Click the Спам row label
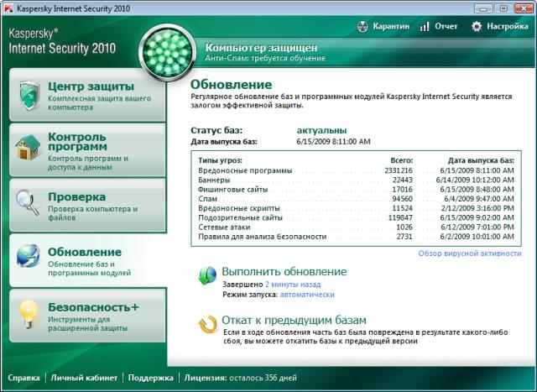This screenshot has height=392, width=537. (x=207, y=199)
